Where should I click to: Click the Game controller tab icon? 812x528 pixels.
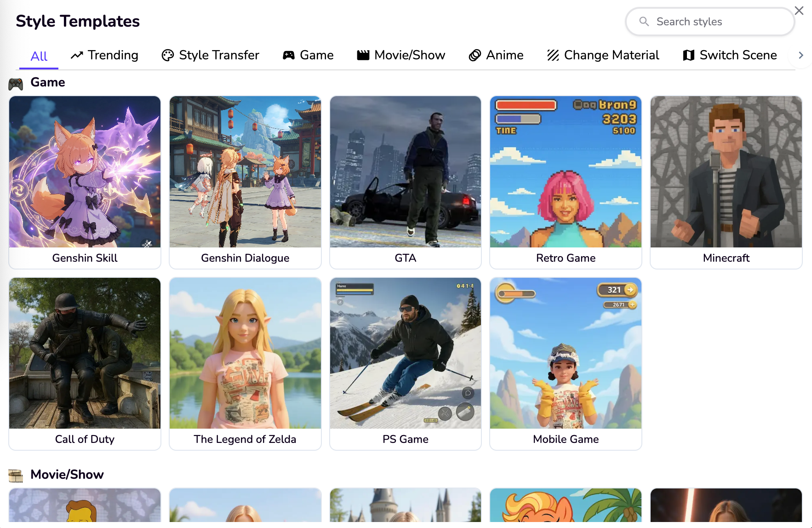pyautogui.click(x=289, y=55)
